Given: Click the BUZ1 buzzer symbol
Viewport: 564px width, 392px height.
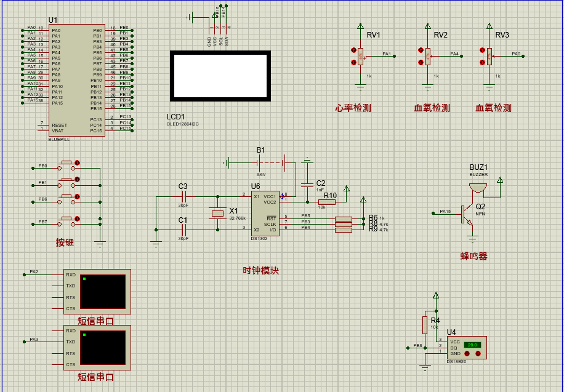Looking at the screenshot, I should [x=478, y=188].
